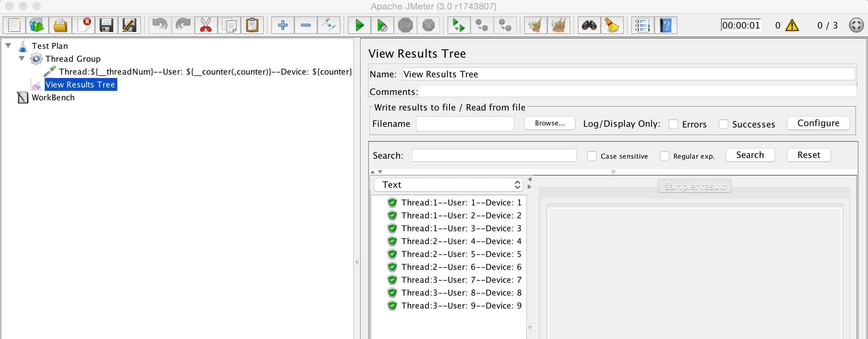Image resolution: width=868 pixels, height=339 pixels.
Task: Click the yellow warning triangle error indicator
Action: pos(792,25)
